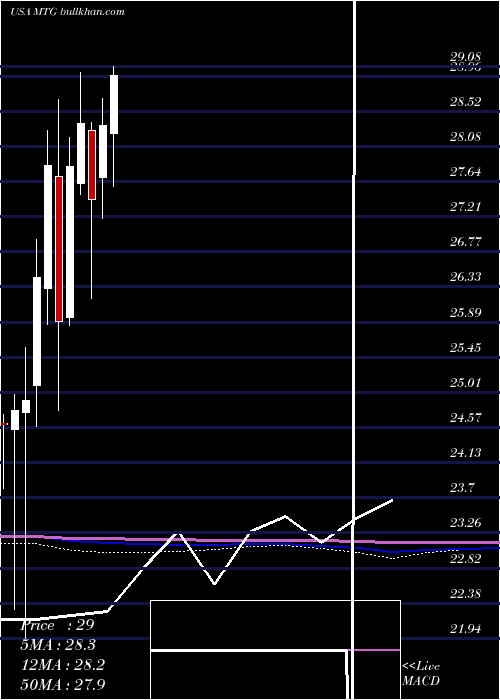
Task: Click the 29.08 price axis label
Action: pyautogui.click(x=466, y=57)
